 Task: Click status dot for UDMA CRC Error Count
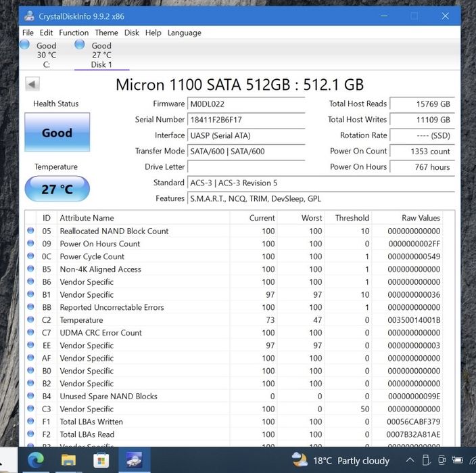(x=30, y=332)
